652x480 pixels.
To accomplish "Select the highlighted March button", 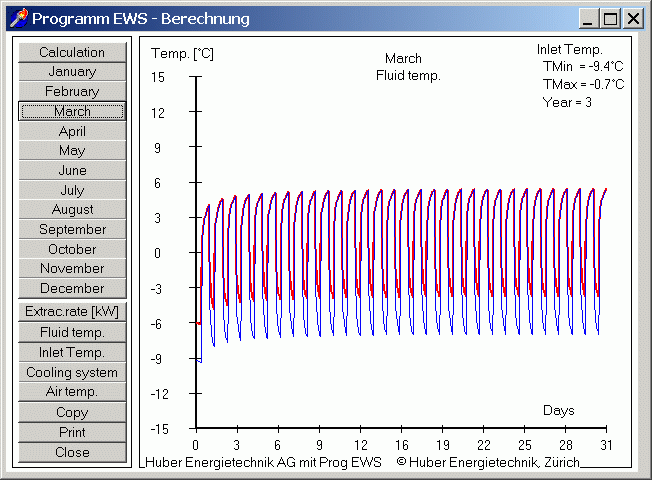I will click(72, 111).
